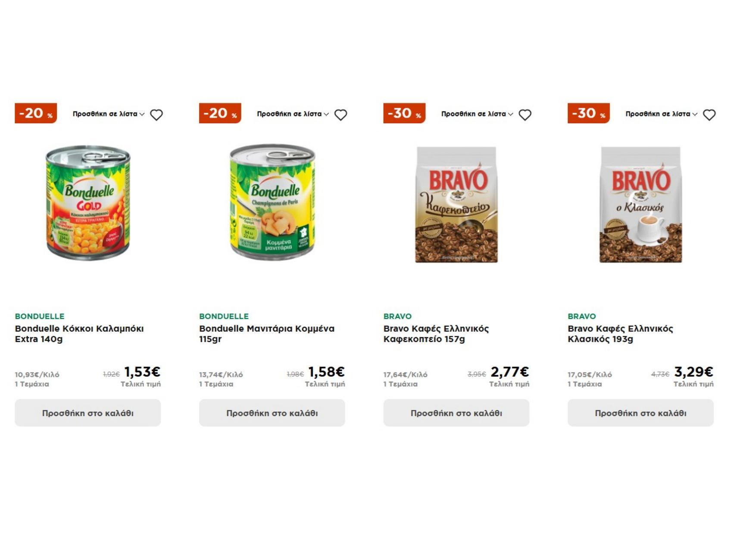Click 'Bravo Καφές Ελληνικός Κλασικός 193g' title
The height and width of the screenshot is (534, 756).
(x=620, y=334)
